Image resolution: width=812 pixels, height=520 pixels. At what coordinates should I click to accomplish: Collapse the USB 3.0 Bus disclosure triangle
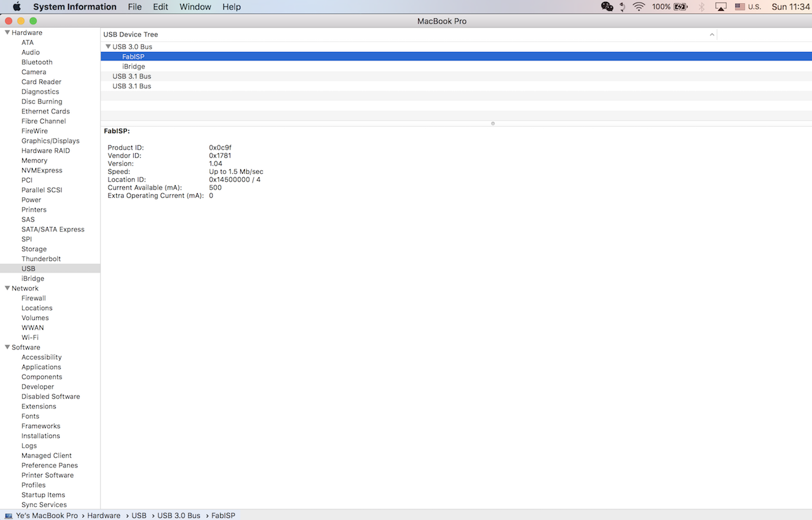point(108,46)
